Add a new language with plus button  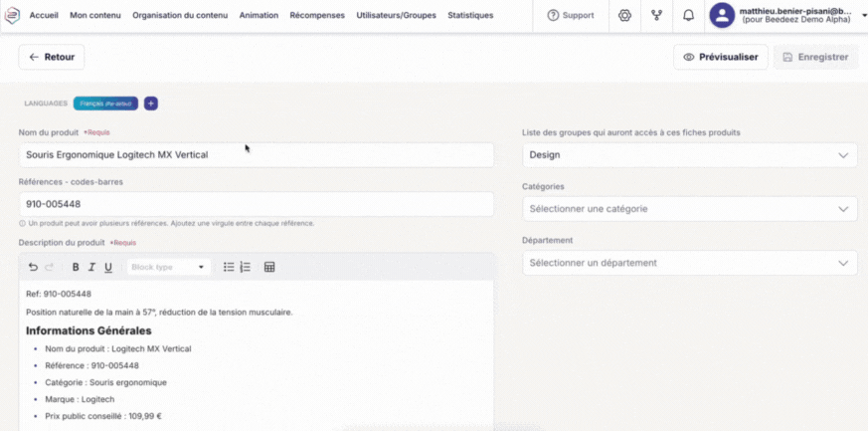(151, 104)
